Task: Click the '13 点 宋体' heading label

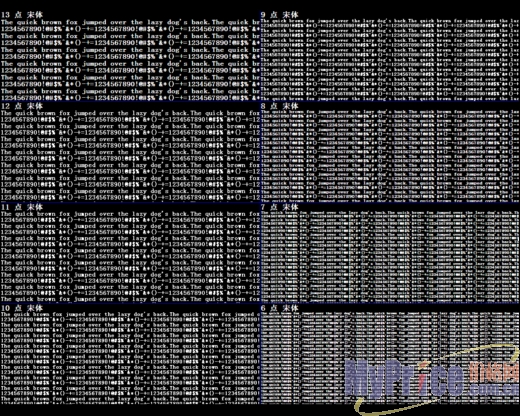Action: click(22, 15)
